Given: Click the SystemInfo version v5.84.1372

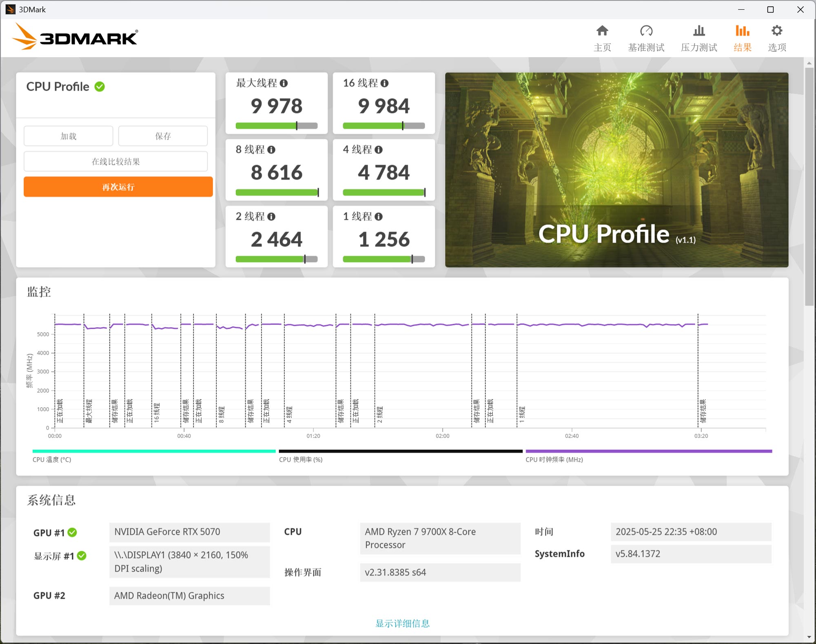Looking at the screenshot, I should (691, 554).
